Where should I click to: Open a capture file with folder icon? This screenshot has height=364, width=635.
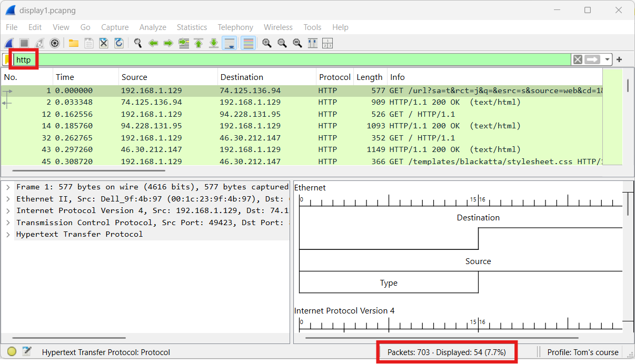click(74, 43)
